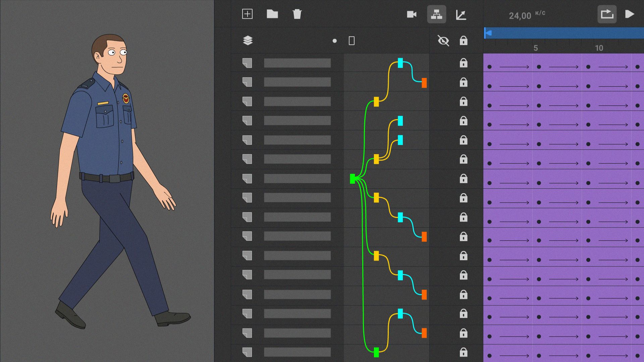
Task: Click the layer name field on the root node row
Action: click(x=297, y=179)
